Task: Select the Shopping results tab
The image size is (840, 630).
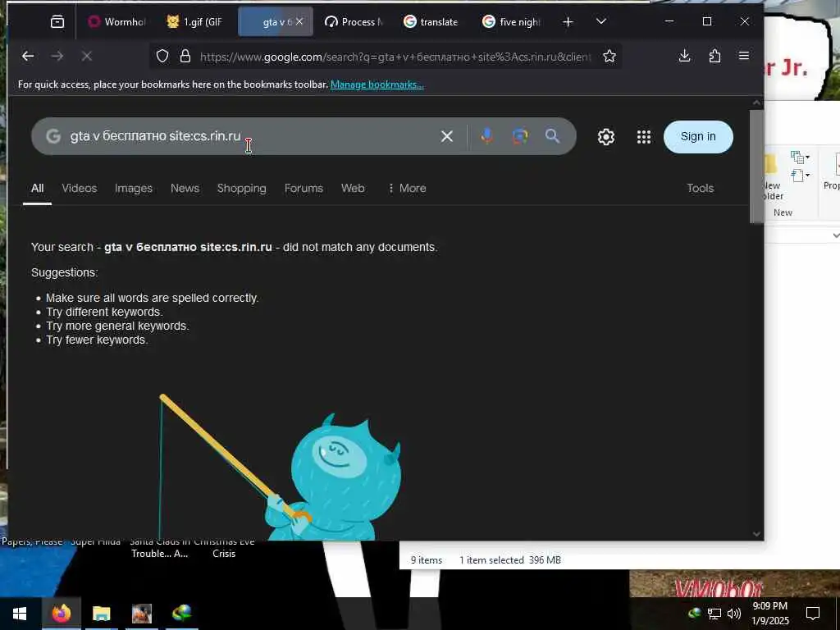Action: coord(242,188)
